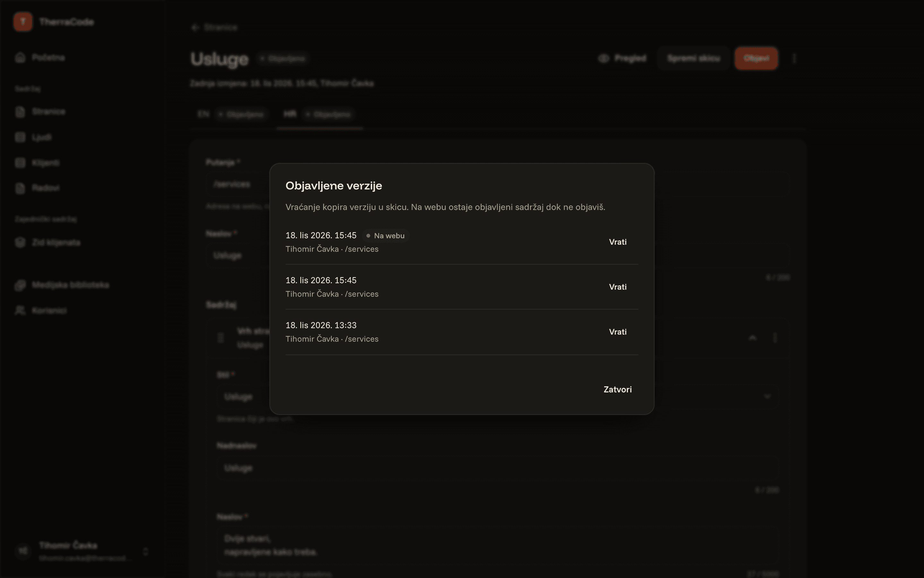This screenshot has height=578, width=924.
Task: Collapse the content block with its chevron
Action: point(753,338)
